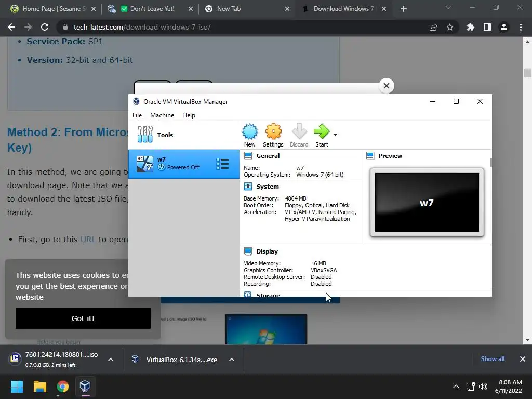Close the Chrome downloads bar
Viewport: 532px width, 399px height.
(x=523, y=359)
